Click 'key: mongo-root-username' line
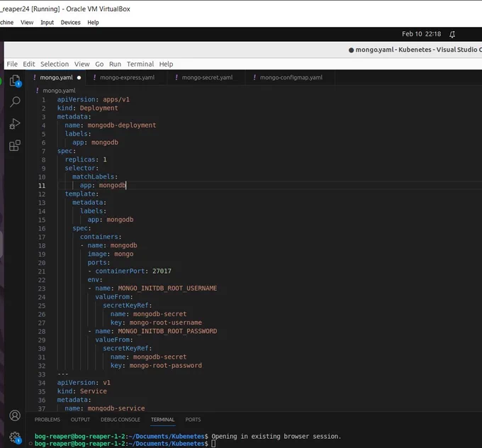 click(x=156, y=323)
